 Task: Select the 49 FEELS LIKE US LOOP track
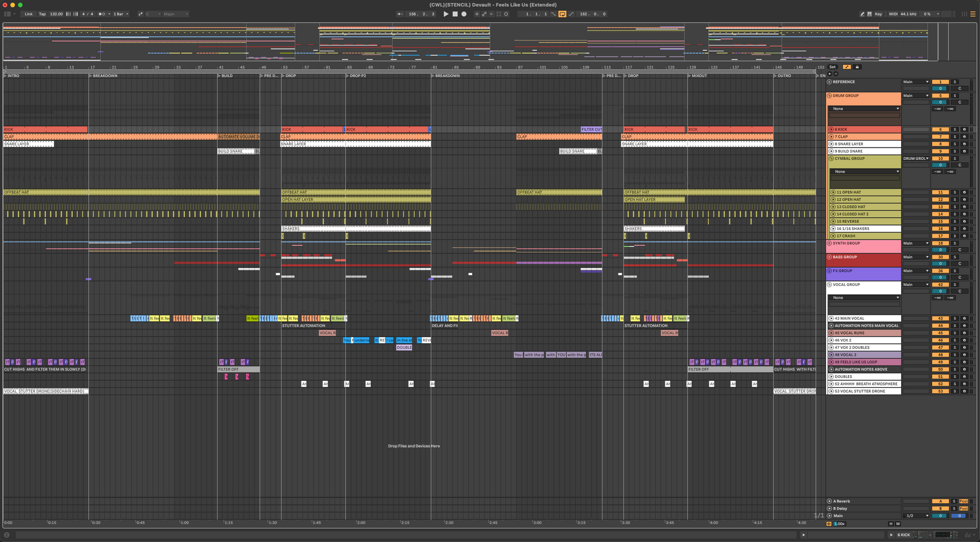(864, 362)
